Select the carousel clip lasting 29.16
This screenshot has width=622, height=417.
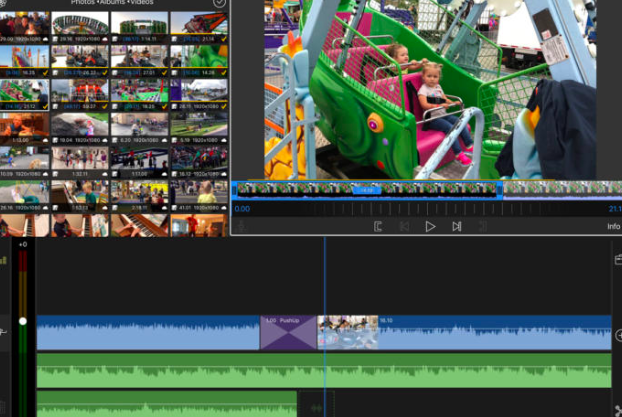point(80,27)
